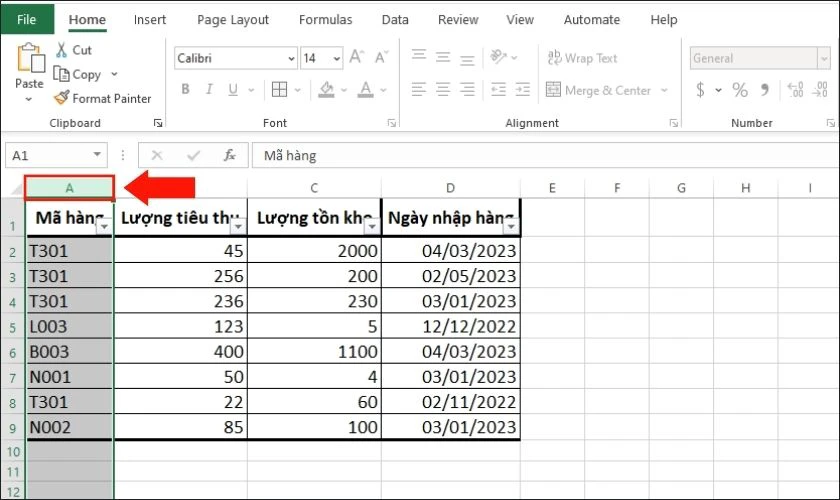Viewport: 840px width, 500px height.
Task: Apply cell borders icon
Action: click(280, 89)
